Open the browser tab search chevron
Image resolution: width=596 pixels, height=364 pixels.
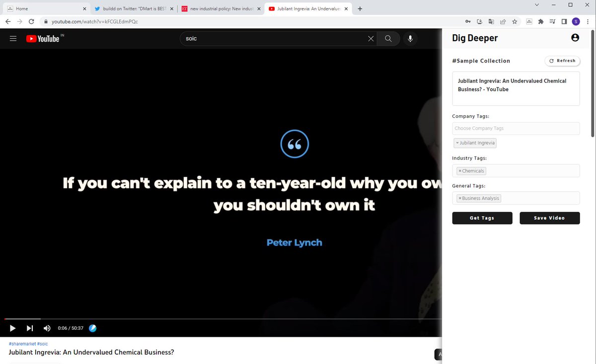pyautogui.click(x=536, y=4)
